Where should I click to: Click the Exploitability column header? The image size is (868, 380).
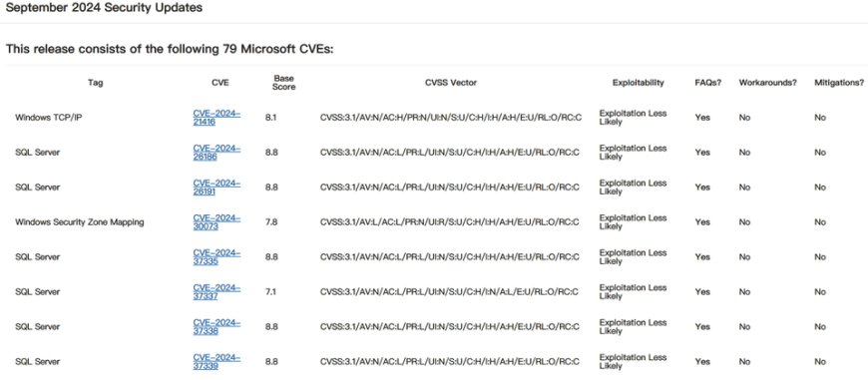[638, 83]
